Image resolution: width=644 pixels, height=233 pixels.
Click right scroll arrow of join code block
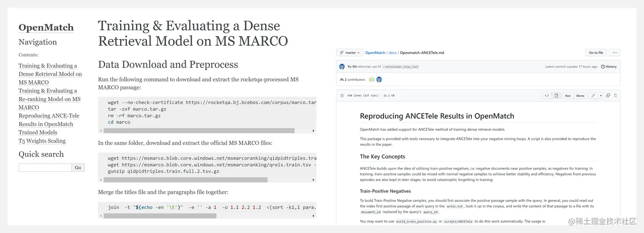(x=313, y=216)
